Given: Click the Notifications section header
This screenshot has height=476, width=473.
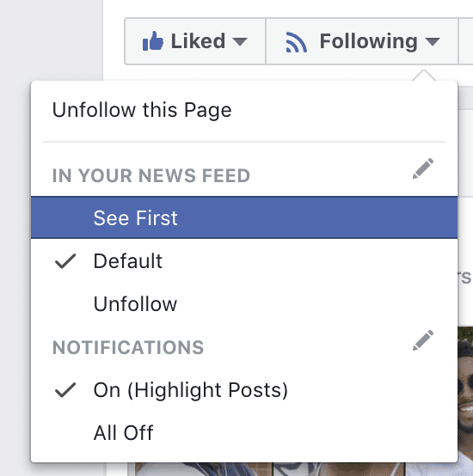Looking at the screenshot, I should coord(128,347).
